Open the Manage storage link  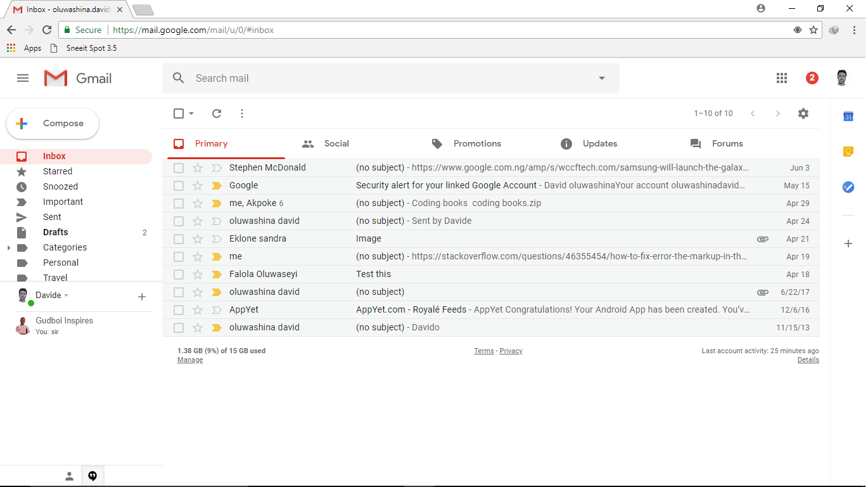click(x=190, y=360)
